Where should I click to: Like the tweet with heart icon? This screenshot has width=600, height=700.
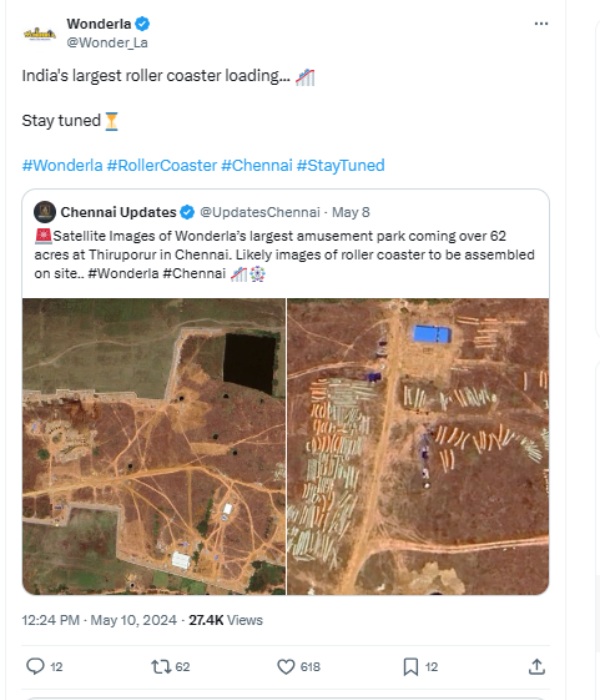tap(287, 666)
